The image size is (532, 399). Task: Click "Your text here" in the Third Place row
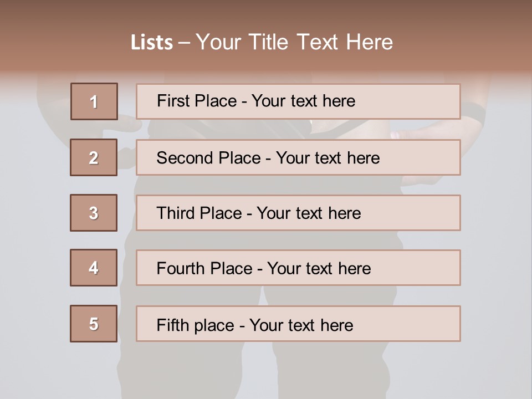coord(309,213)
